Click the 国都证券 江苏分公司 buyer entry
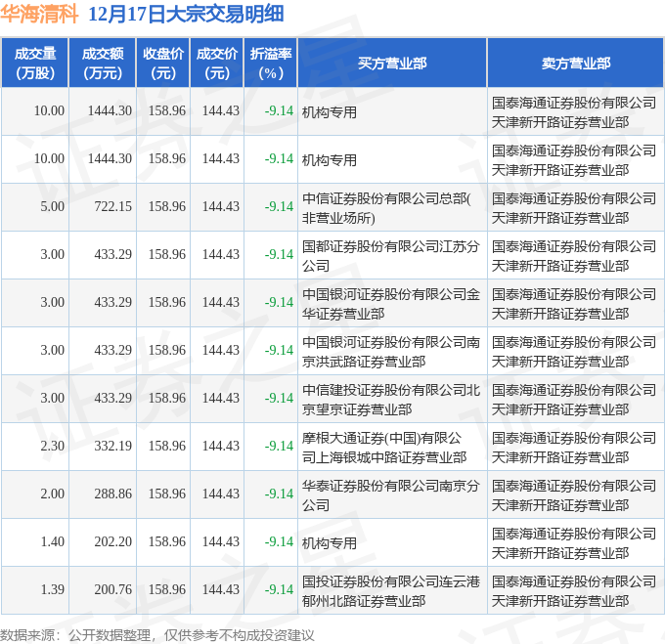The height and width of the screenshot is (644, 665). (x=390, y=255)
